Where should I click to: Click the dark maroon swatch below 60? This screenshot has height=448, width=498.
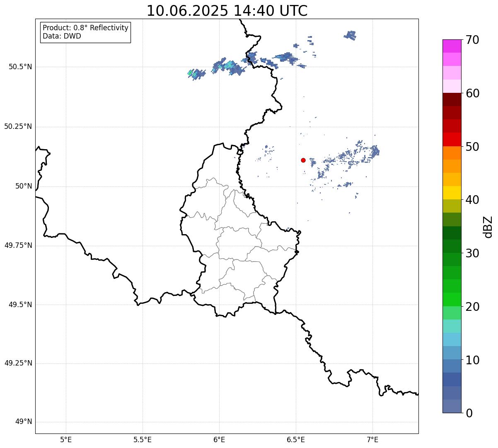coord(452,99)
